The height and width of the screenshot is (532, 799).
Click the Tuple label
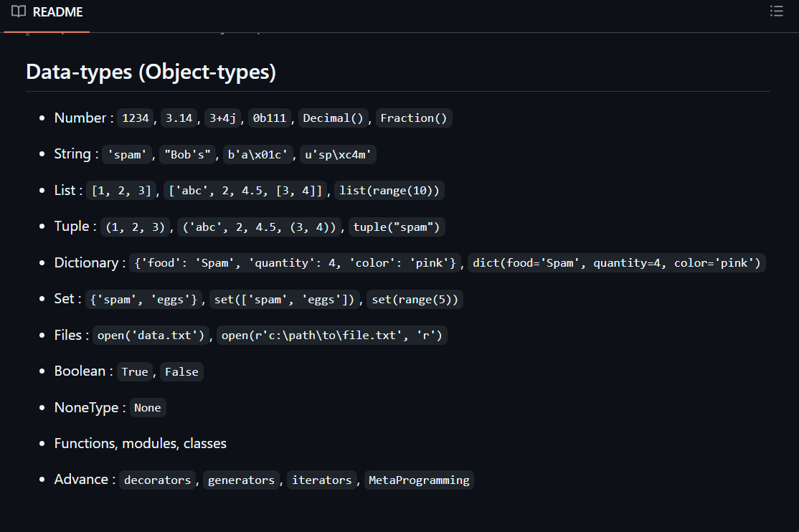(72, 227)
